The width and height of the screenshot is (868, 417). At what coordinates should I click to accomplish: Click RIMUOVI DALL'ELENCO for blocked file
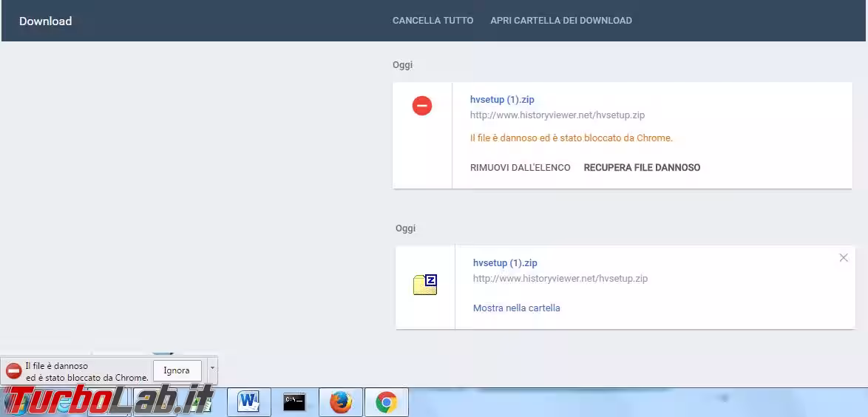click(520, 168)
